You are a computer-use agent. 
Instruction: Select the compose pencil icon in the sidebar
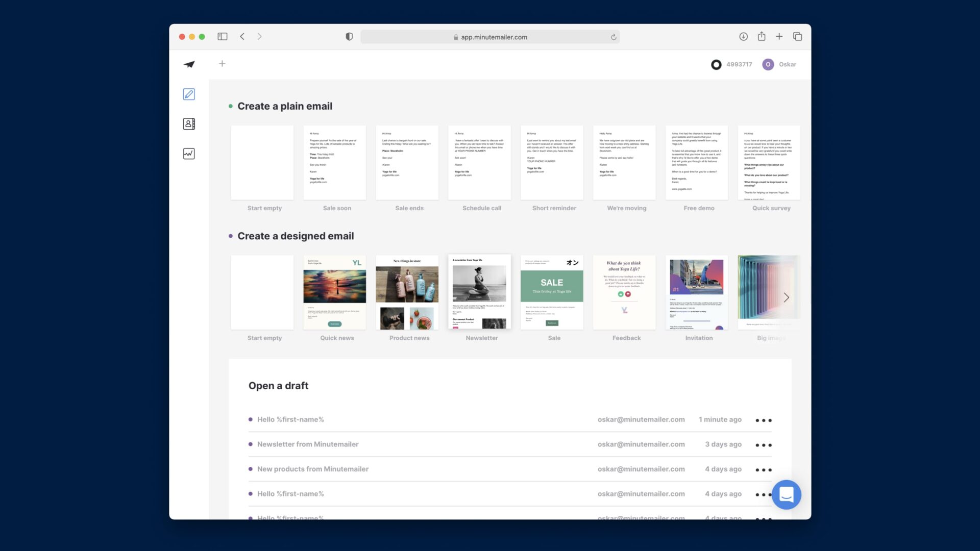(189, 94)
